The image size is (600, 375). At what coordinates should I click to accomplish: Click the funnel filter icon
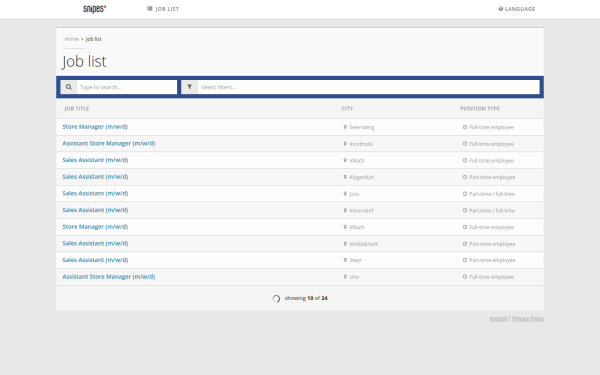point(189,87)
